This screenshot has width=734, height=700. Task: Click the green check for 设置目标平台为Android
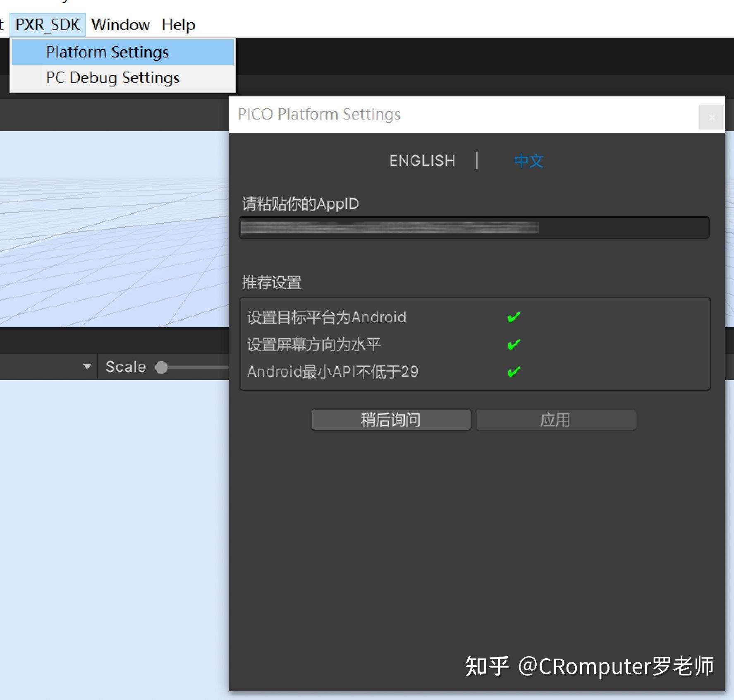(x=514, y=317)
